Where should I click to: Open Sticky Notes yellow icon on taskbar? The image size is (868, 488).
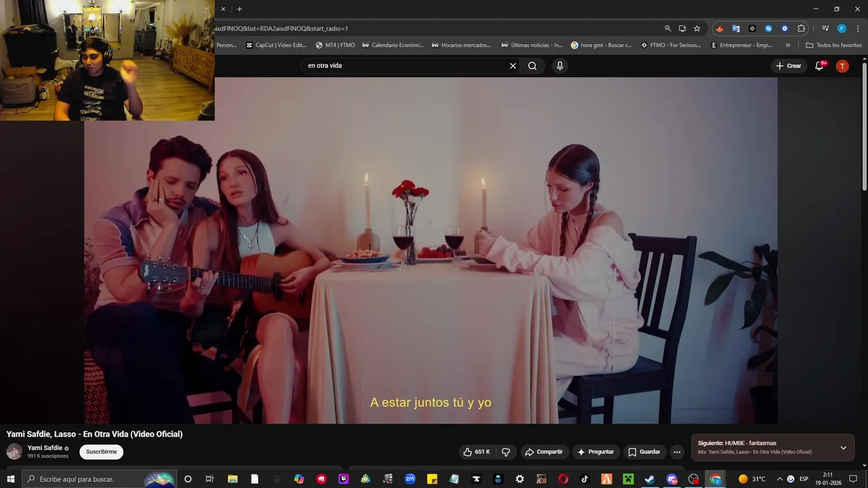tap(432, 479)
